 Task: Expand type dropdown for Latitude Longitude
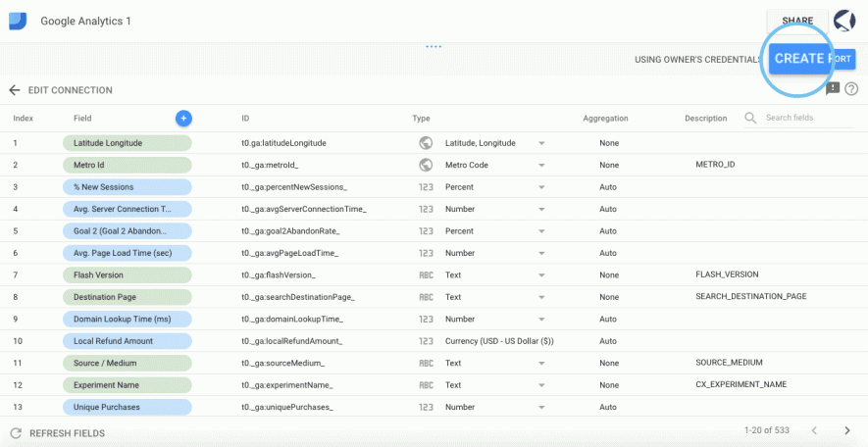point(541,143)
